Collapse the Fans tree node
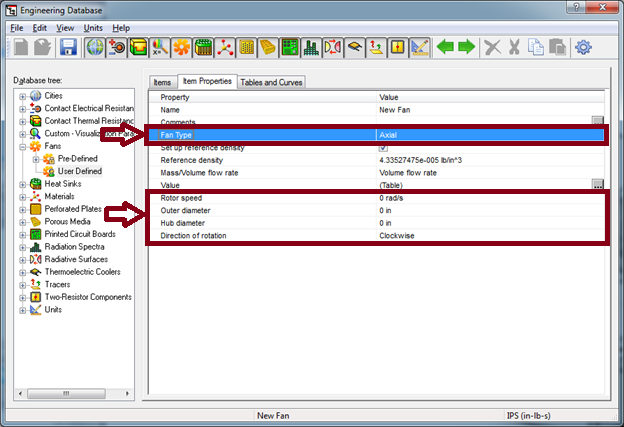Screen dimensions: 624x427 [22, 146]
